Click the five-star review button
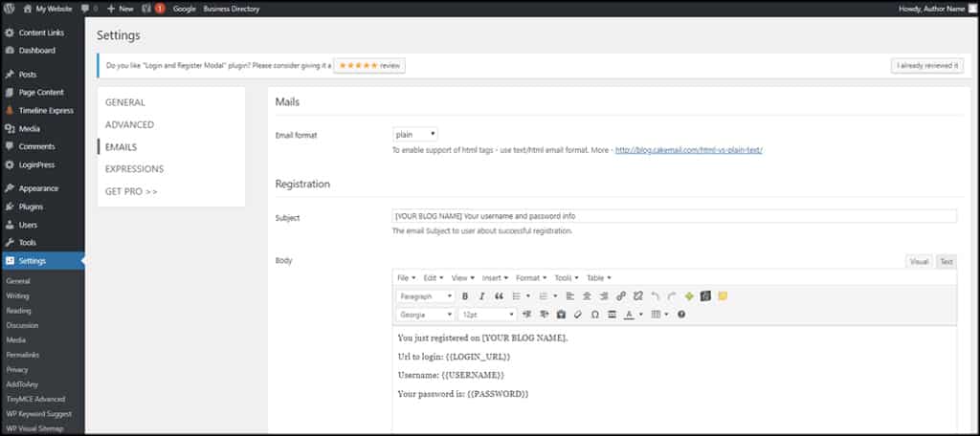980x436 pixels. [x=369, y=66]
